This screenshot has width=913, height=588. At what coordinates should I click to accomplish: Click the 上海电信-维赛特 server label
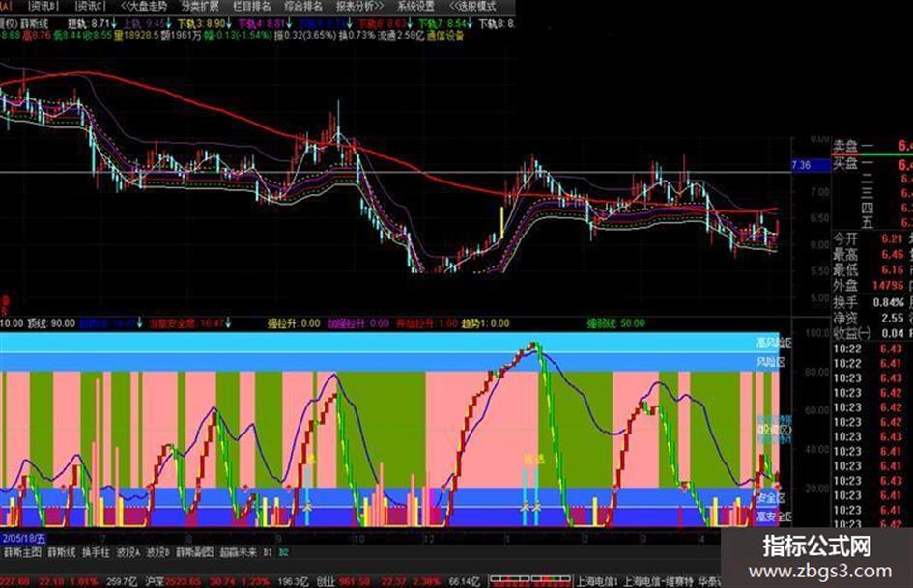pyautogui.click(x=659, y=581)
